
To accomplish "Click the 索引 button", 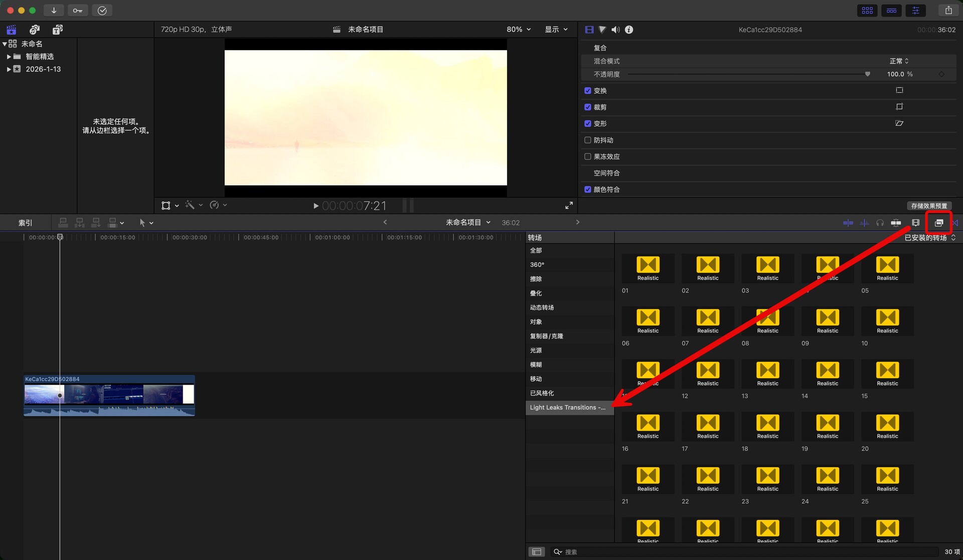I will [25, 223].
